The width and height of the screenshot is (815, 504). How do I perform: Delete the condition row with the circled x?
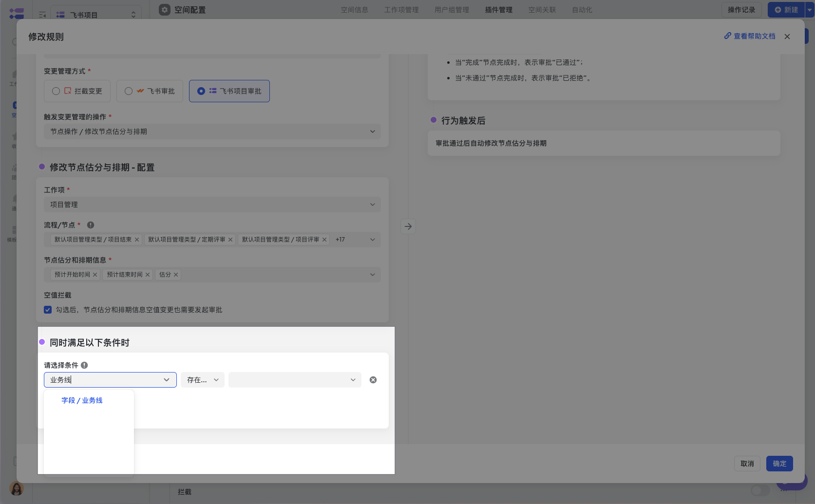point(373,380)
